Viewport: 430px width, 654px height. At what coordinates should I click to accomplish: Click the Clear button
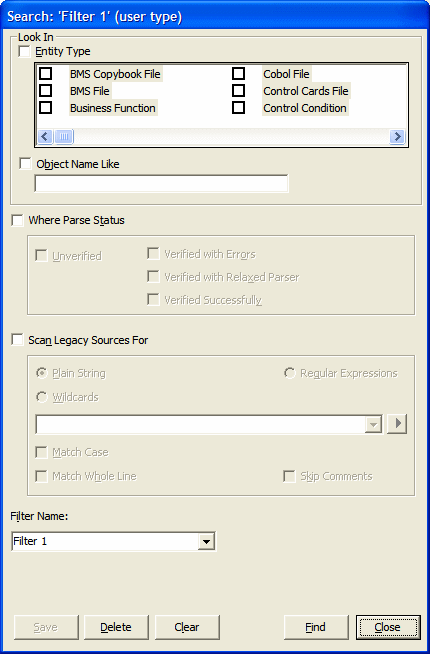(187, 627)
